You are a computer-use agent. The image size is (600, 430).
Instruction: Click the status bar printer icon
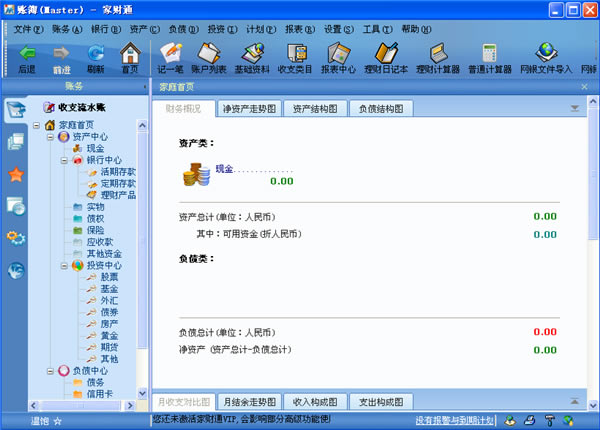pos(530,421)
